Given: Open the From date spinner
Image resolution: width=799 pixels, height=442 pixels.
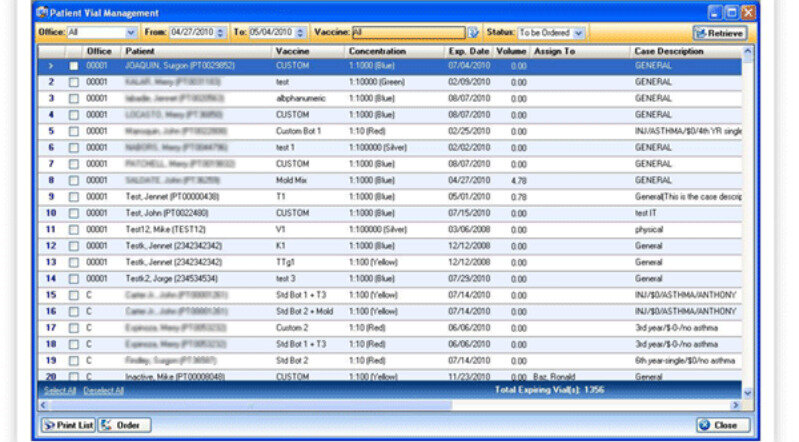Looking at the screenshot, I should [221, 33].
